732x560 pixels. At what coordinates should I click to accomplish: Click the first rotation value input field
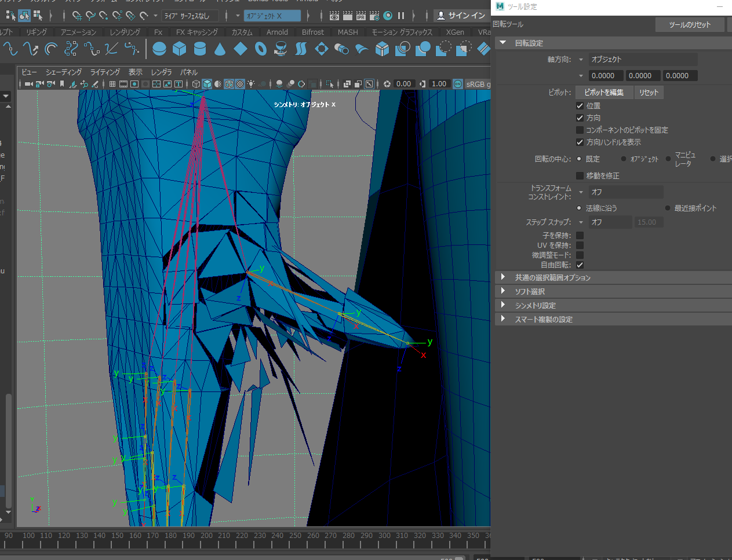(606, 76)
